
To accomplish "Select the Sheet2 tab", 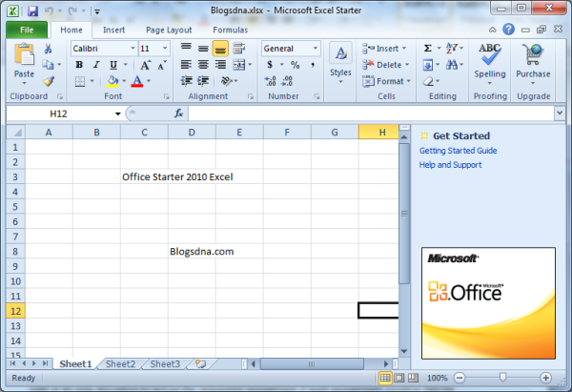I will point(120,364).
